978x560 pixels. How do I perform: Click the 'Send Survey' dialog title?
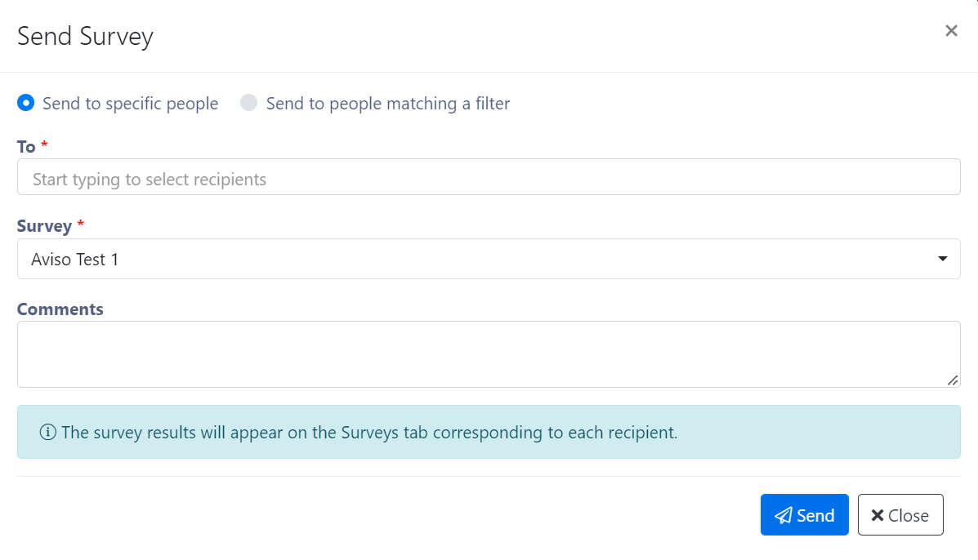coord(86,36)
